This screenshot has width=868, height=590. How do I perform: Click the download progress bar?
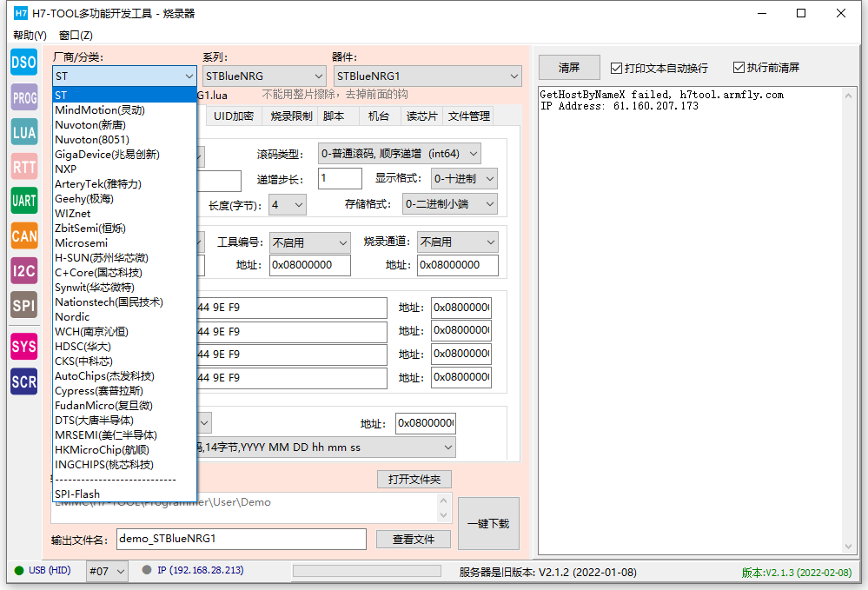tap(367, 571)
